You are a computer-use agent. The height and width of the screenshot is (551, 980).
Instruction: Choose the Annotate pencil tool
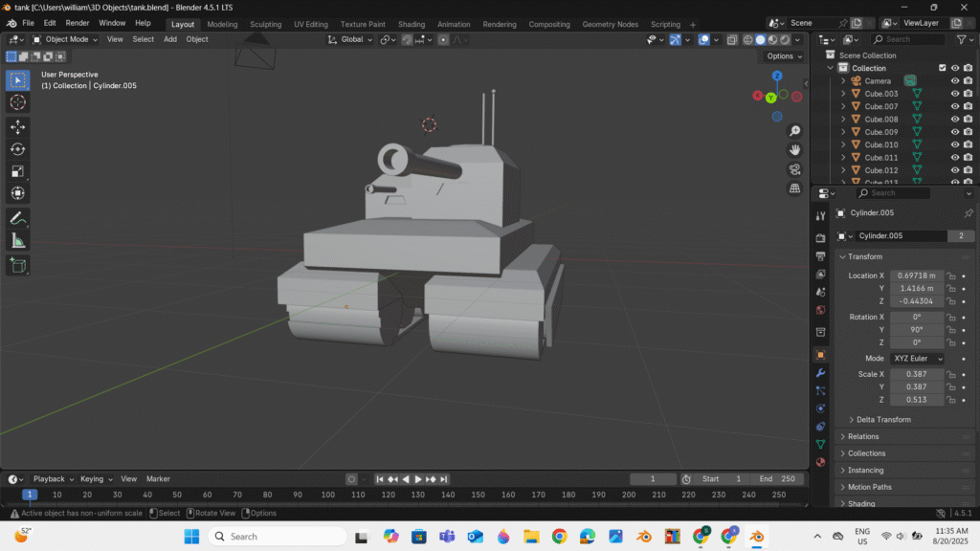(18, 218)
